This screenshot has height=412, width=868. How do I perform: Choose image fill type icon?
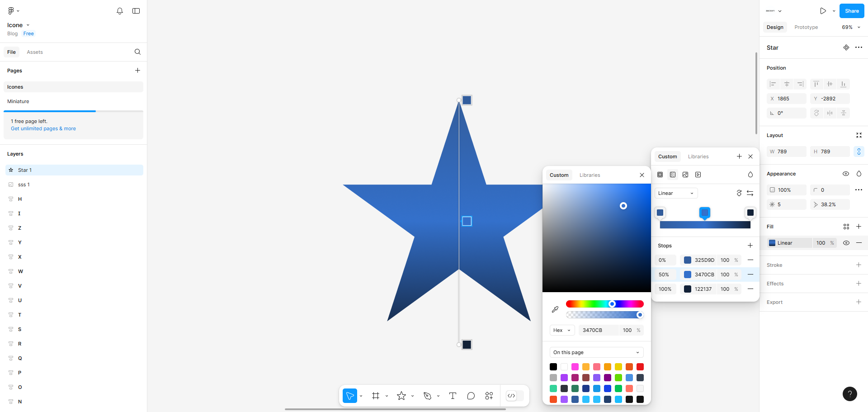(x=685, y=175)
